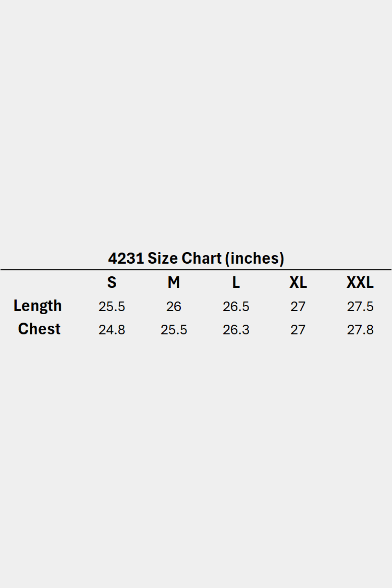Screen dimensions: 392x588
Task: Click the "(inches)" unit text in title
Action: click(254, 258)
